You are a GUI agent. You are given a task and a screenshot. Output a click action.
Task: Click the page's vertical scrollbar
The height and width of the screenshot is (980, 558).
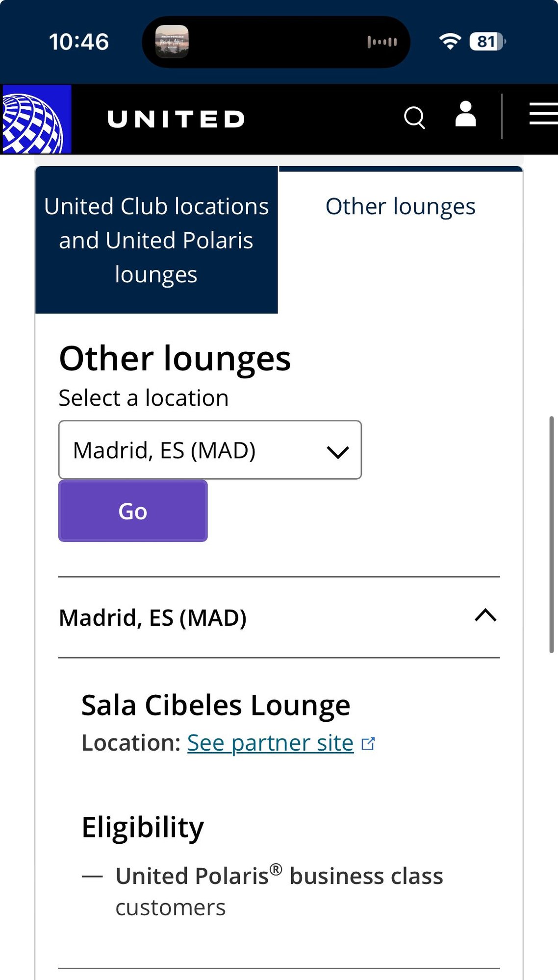[x=551, y=534]
